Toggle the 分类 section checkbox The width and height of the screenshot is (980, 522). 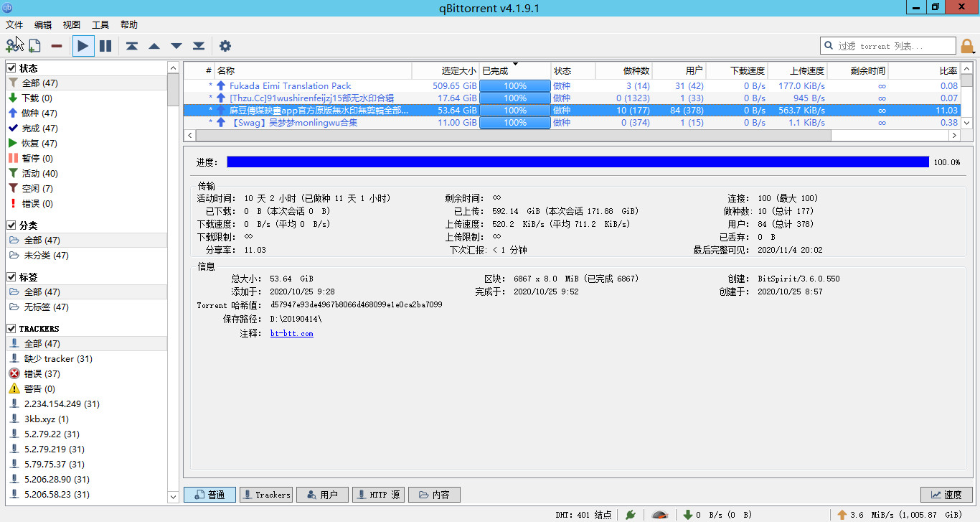pos(11,225)
